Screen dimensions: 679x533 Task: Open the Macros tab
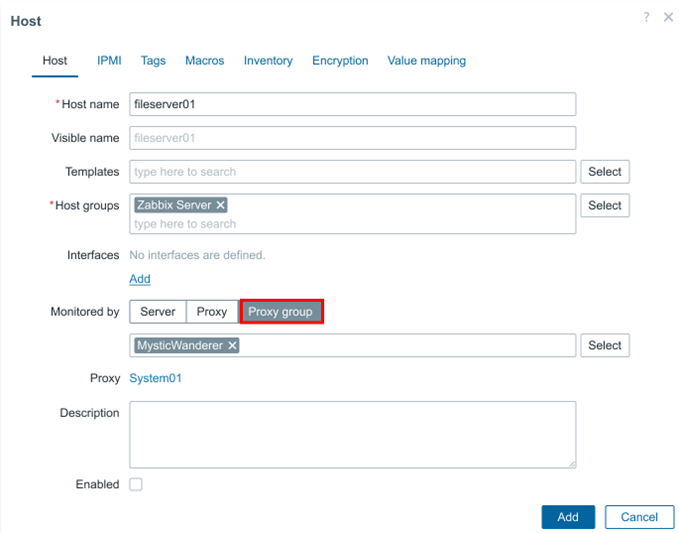[204, 61]
